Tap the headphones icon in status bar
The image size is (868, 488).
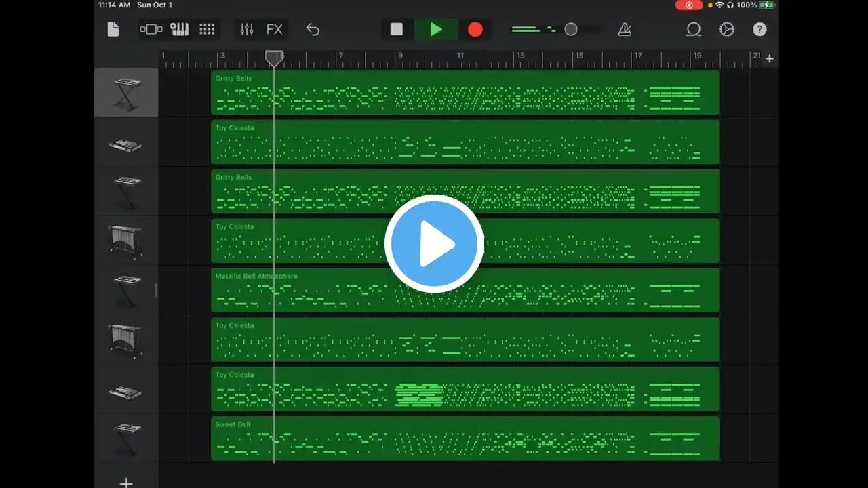730,5
